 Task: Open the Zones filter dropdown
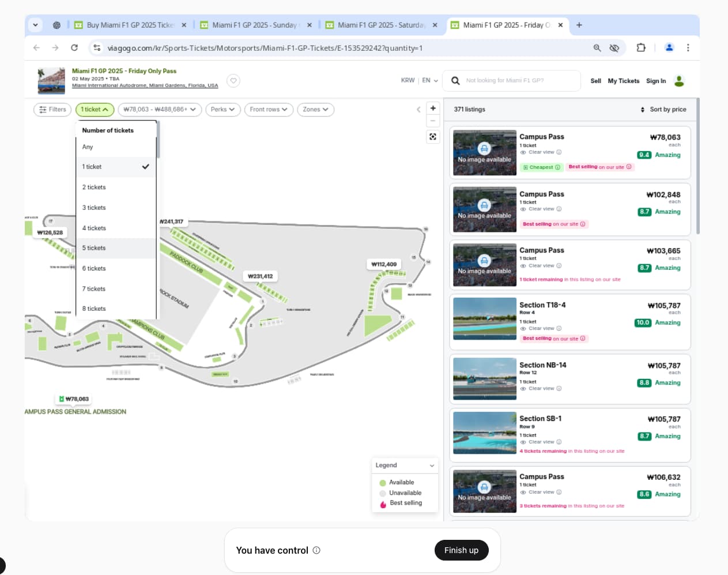point(316,110)
